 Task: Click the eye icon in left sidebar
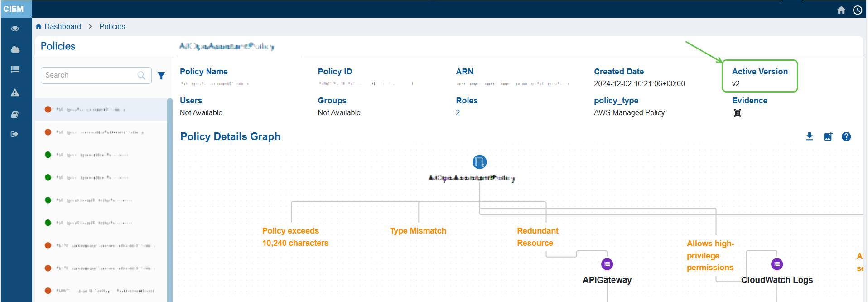click(15, 29)
